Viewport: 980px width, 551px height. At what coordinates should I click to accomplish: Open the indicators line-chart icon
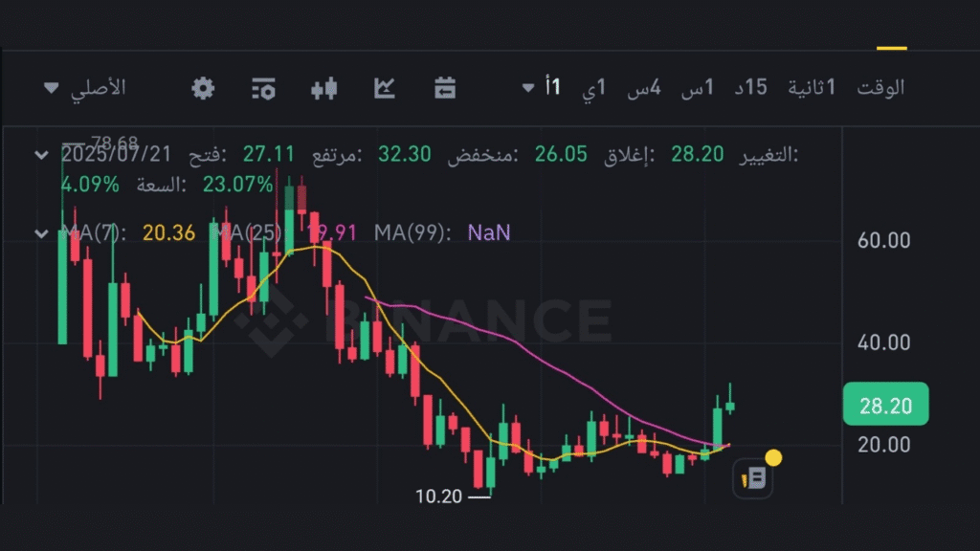tap(385, 88)
